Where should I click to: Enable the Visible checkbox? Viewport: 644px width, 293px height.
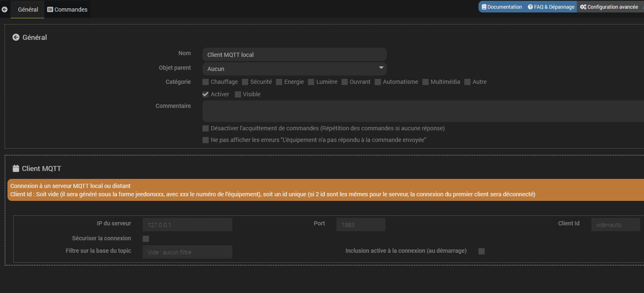tap(238, 94)
